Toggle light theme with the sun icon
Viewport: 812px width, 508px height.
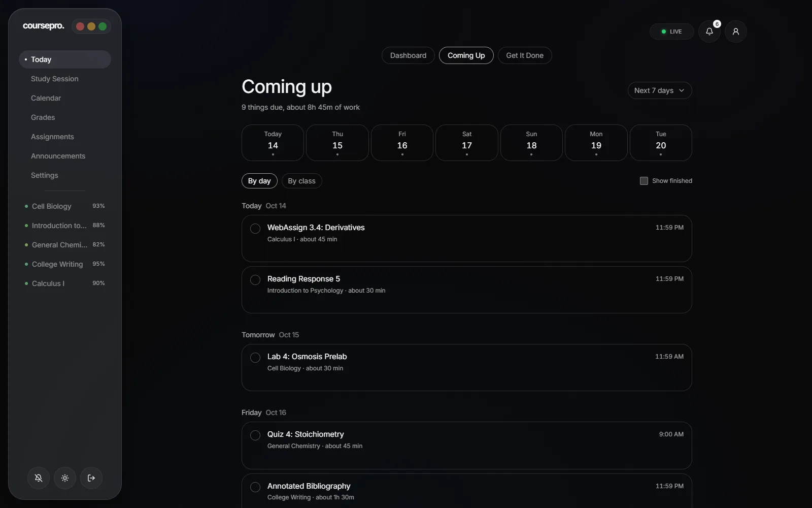click(x=65, y=478)
